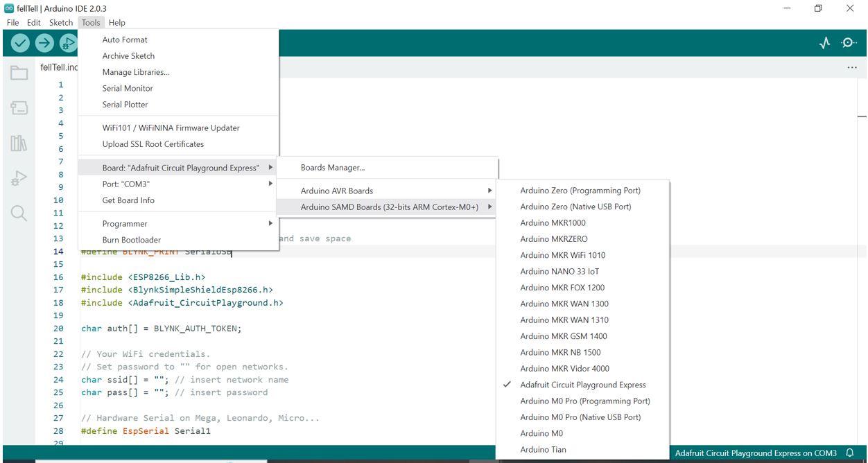Screen dimensions: 868x463
Task: Open Boards Manager... from submenu
Action: (x=387, y=167)
